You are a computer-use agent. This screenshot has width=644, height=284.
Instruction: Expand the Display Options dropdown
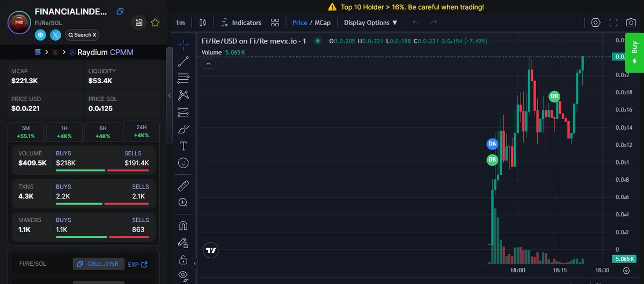click(371, 23)
